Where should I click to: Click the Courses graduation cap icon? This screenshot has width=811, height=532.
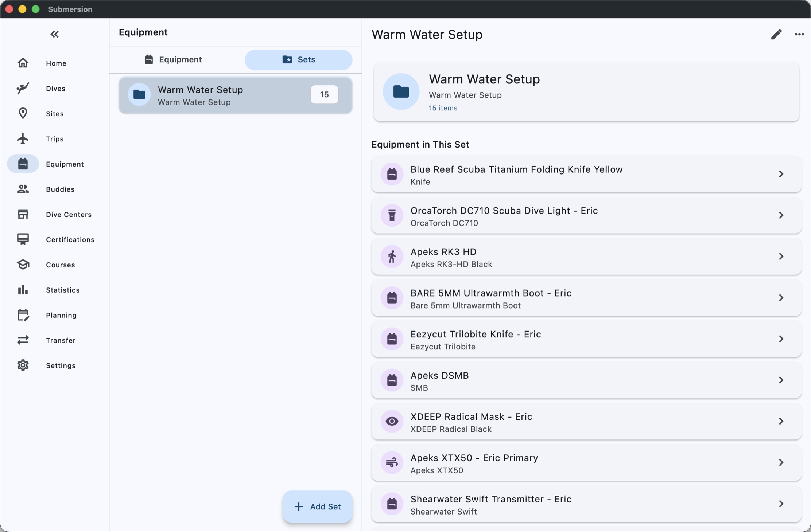[23, 264]
